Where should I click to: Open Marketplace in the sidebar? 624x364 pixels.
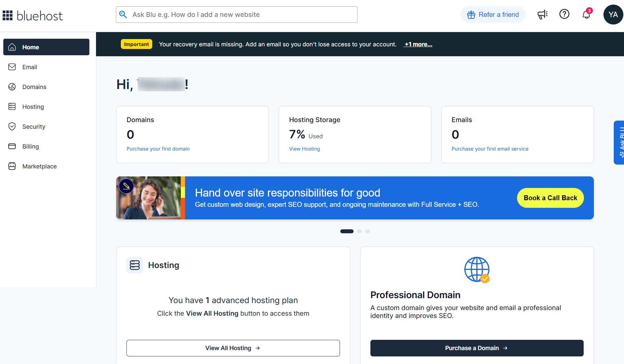coord(46,166)
